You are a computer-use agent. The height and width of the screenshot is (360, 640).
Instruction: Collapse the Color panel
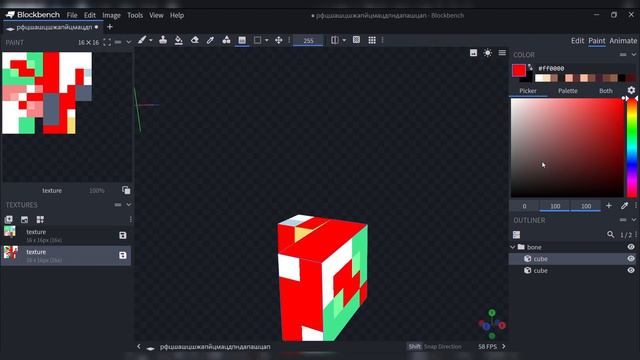point(633,54)
